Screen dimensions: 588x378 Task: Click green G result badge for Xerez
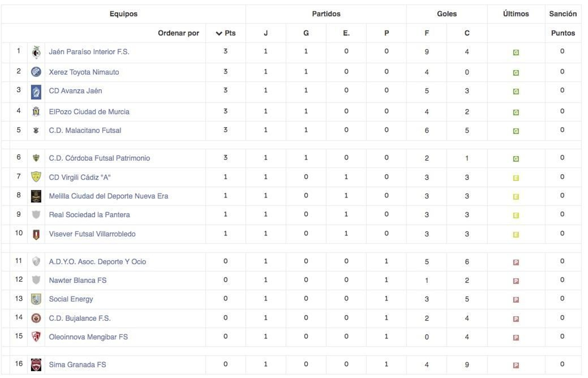[x=516, y=73]
